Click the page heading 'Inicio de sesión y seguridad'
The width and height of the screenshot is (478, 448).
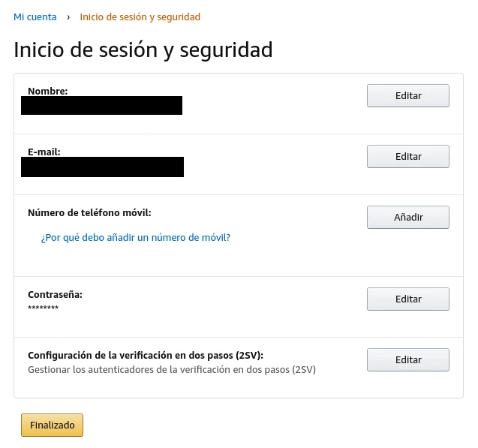(143, 50)
